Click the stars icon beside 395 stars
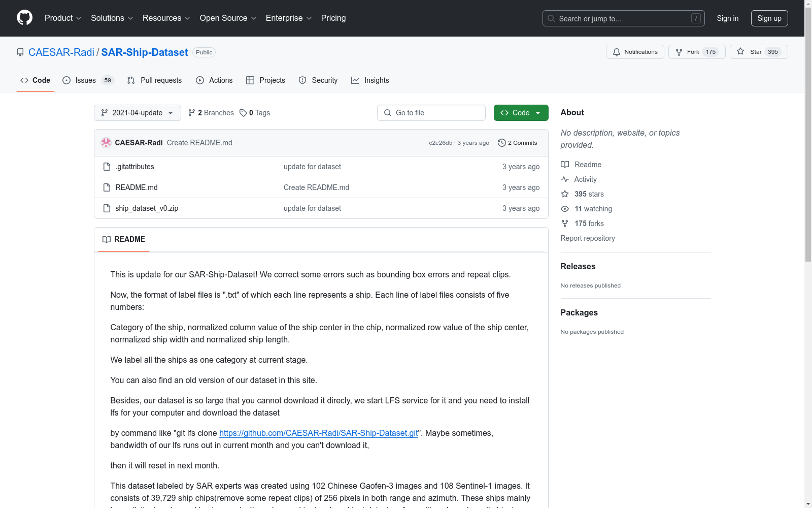Image resolution: width=812 pixels, height=508 pixels. pyautogui.click(x=565, y=194)
